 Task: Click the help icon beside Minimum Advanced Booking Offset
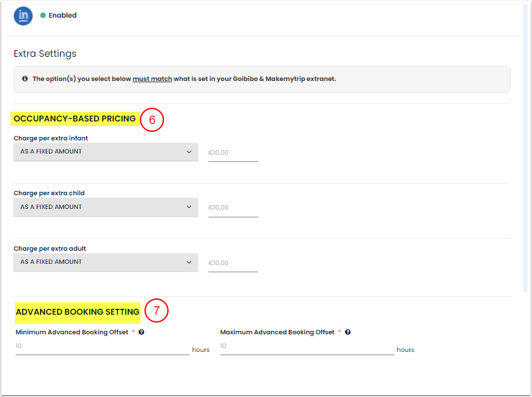(141, 332)
